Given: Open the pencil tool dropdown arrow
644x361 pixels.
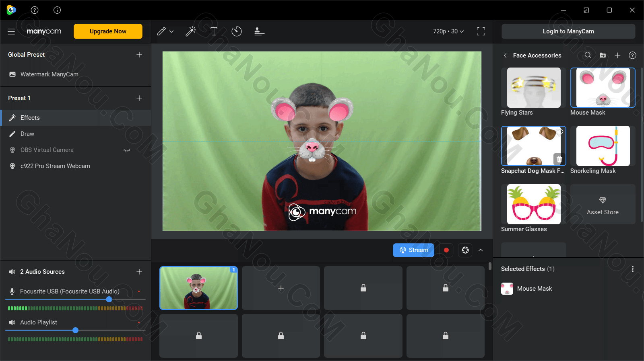Looking at the screenshot, I should tap(171, 31).
